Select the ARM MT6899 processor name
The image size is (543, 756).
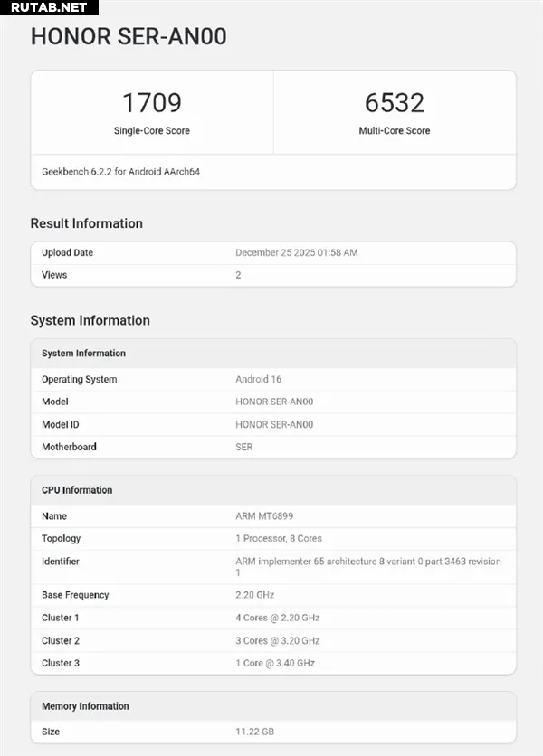coord(264,516)
